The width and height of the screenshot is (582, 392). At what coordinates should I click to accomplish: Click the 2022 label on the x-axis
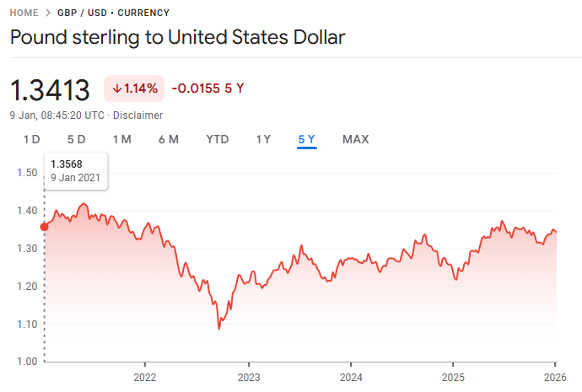[x=145, y=376]
